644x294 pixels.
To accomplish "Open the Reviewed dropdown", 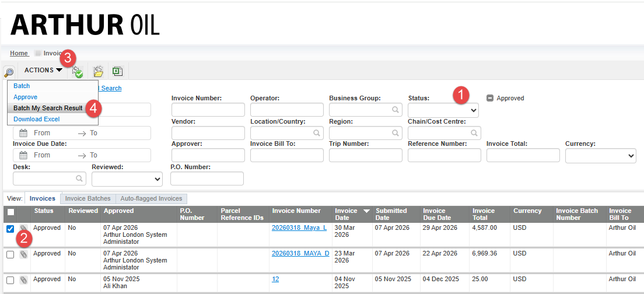I will click(127, 179).
